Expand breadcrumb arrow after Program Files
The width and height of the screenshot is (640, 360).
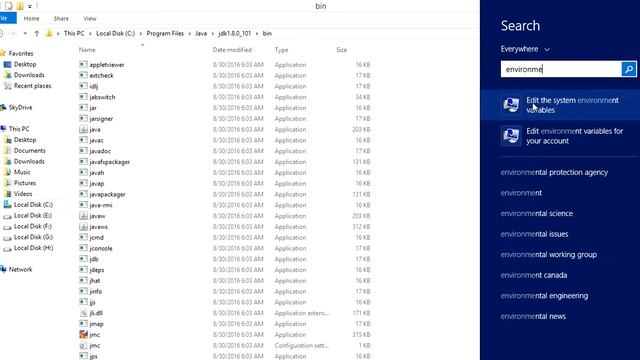190,33
